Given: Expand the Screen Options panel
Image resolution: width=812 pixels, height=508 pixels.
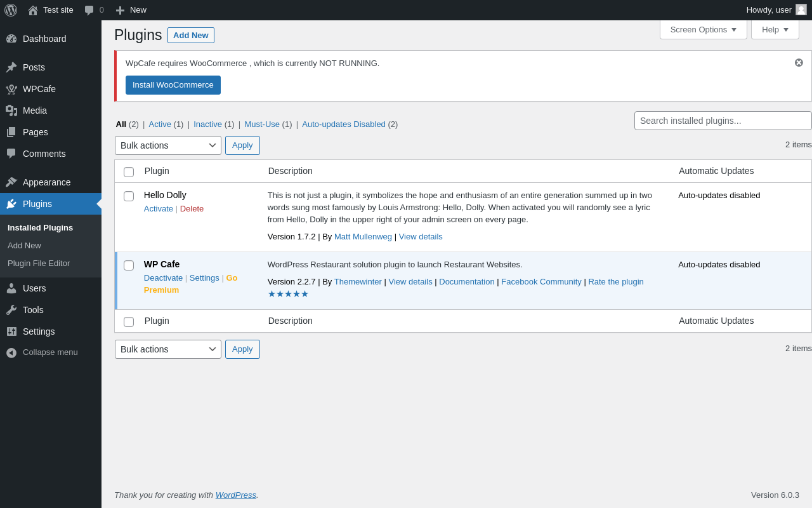Looking at the screenshot, I should pos(703,29).
